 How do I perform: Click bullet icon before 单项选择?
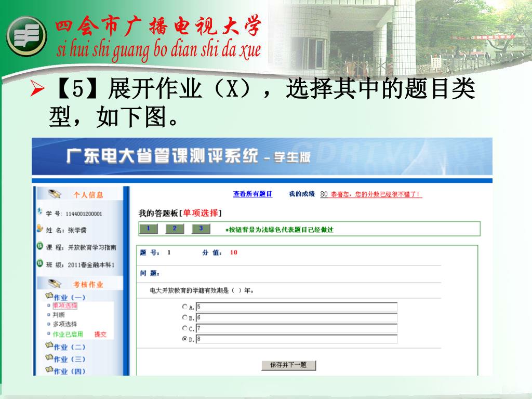coord(48,305)
